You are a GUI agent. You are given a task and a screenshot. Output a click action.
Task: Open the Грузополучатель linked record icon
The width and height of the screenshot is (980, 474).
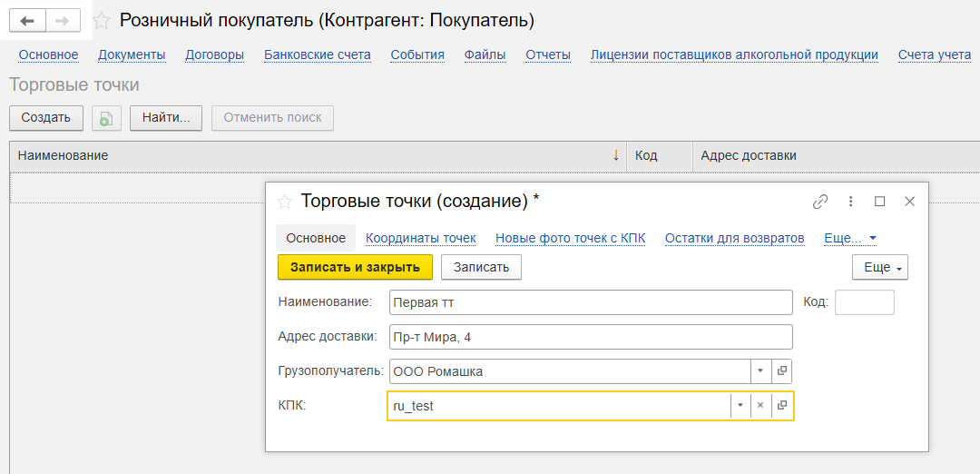(782, 370)
